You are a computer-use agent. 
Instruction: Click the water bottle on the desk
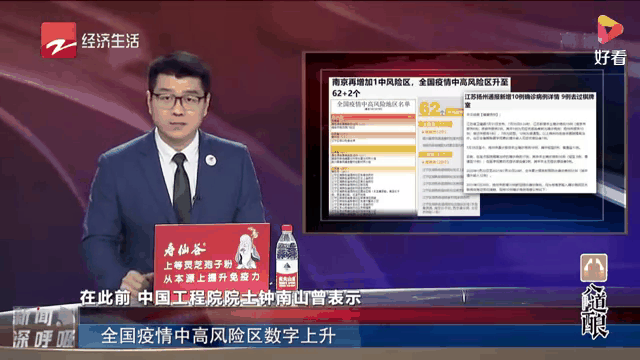point(287,258)
